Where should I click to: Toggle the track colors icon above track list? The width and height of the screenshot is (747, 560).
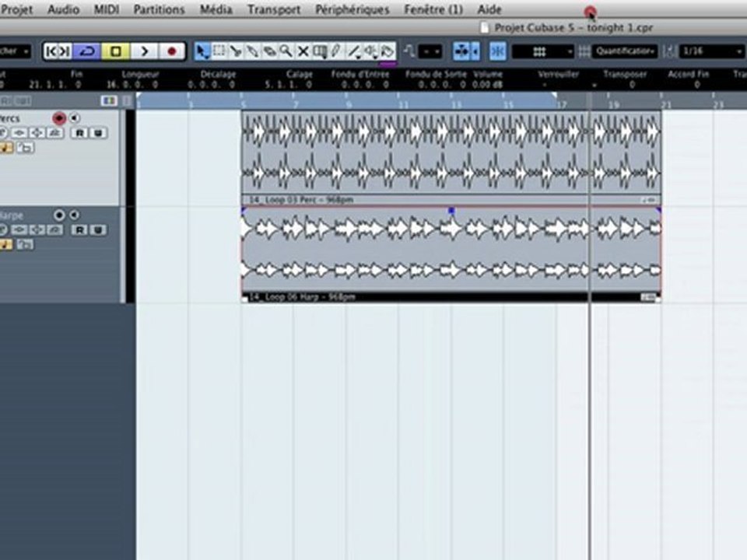(109, 100)
